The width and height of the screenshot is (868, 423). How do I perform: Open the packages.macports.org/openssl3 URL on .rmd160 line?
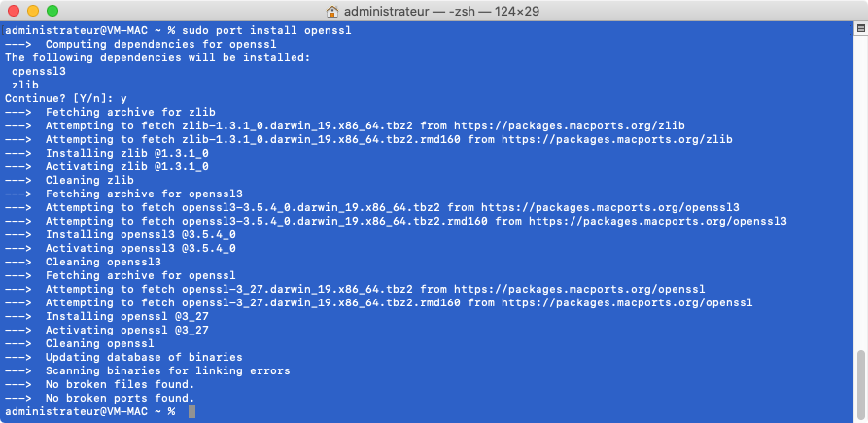click(x=658, y=221)
